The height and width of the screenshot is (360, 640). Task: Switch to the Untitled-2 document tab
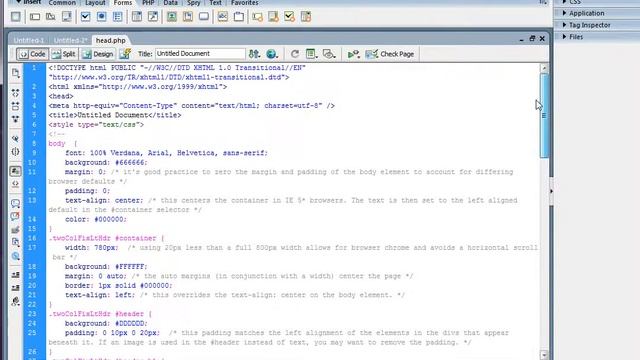70,40
